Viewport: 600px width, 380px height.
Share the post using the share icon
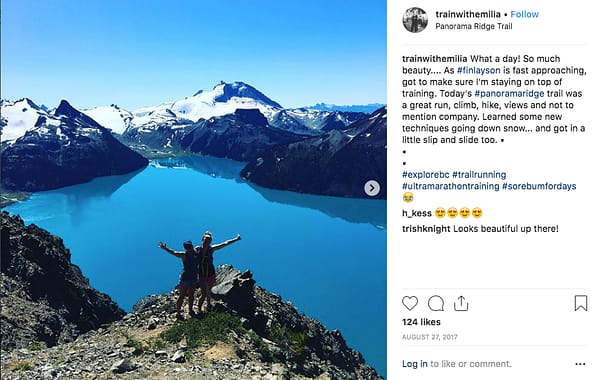click(x=461, y=303)
